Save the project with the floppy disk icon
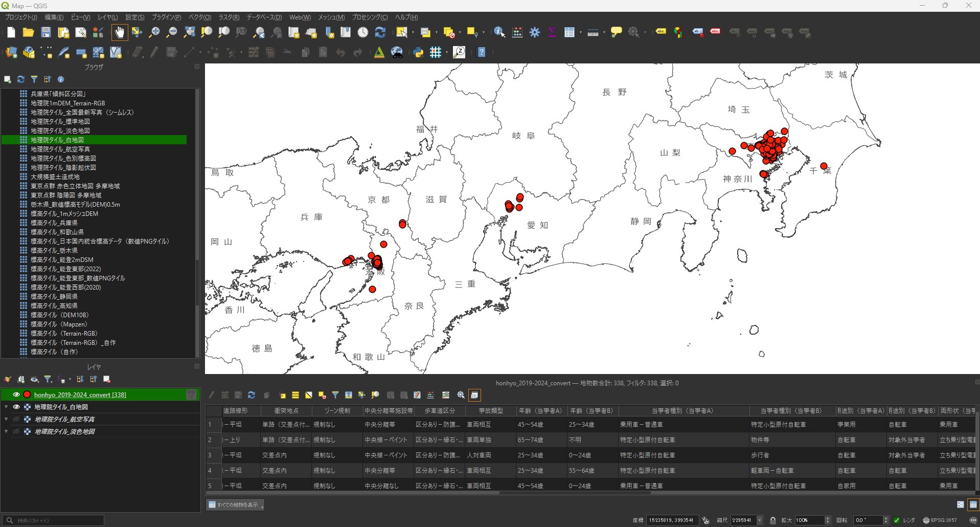 tap(46, 33)
